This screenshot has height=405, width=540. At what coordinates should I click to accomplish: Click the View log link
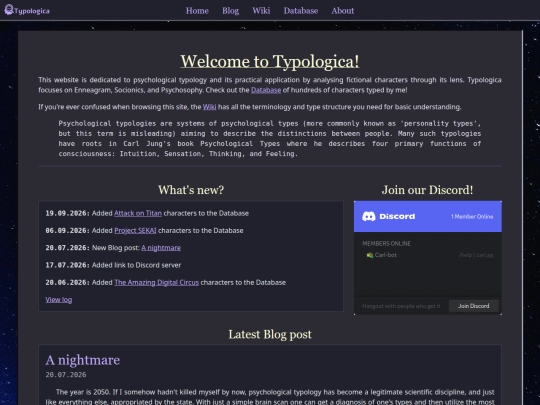[x=59, y=300]
